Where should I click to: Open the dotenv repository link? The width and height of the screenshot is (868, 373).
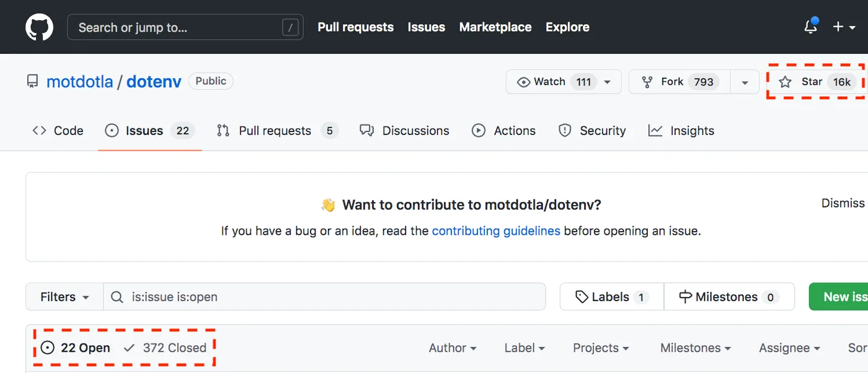(154, 82)
